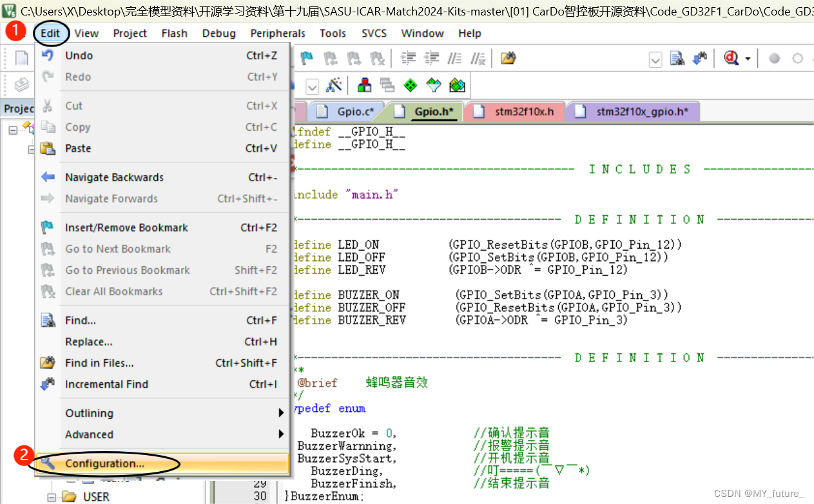Viewport: 814px width, 504px height.
Task: Open the find text dropdown in toolbar
Action: 655,60
